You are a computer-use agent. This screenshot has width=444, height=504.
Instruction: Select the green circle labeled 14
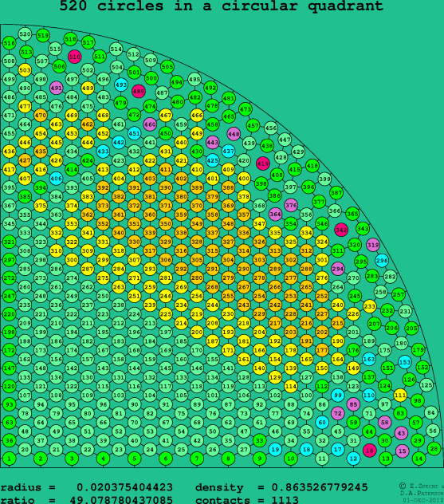tap(418, 459)
